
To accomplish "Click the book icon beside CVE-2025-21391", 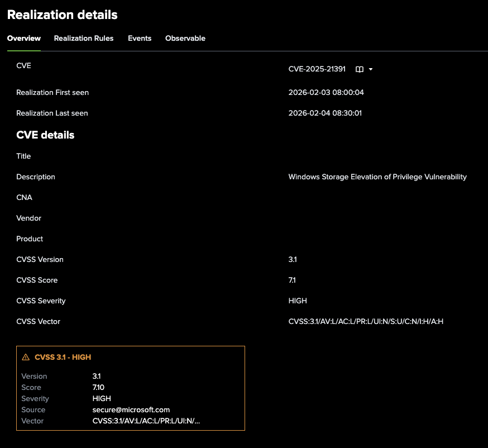I will (x=360, y=69).
